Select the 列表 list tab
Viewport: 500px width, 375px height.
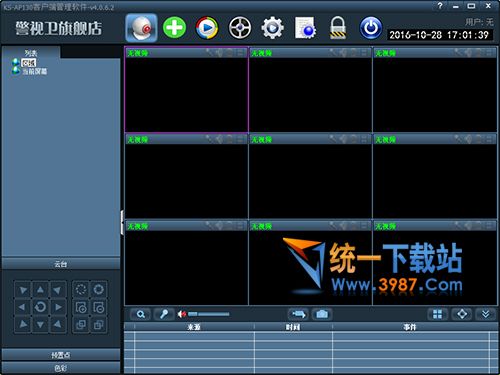click(x=31, y=53)
